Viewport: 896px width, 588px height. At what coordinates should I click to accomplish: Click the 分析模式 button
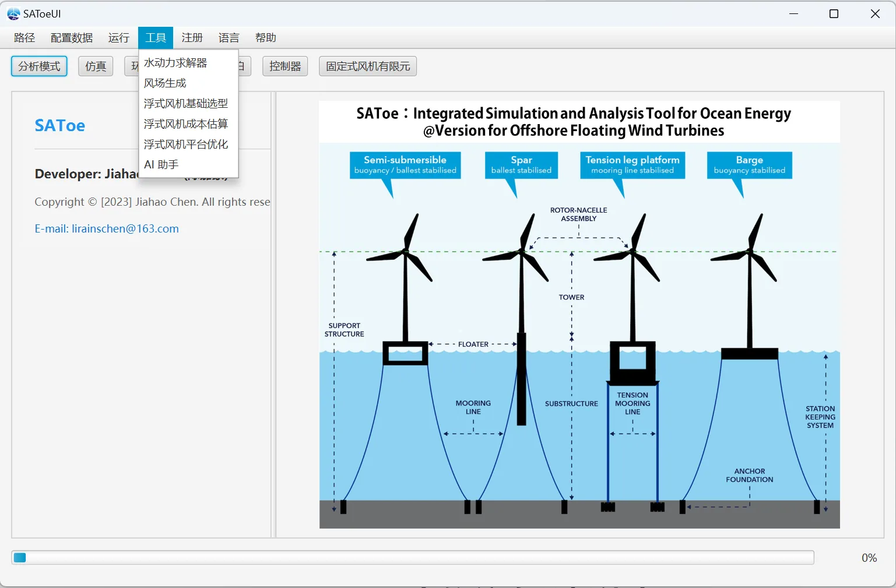[x=39, y=66]
